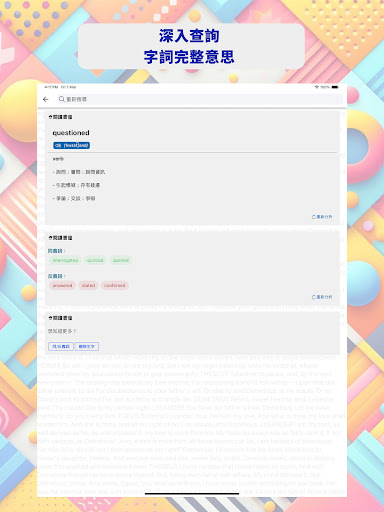Click the definition card's header icon
This screenshot has height=512, width=384.
point(51,117)
